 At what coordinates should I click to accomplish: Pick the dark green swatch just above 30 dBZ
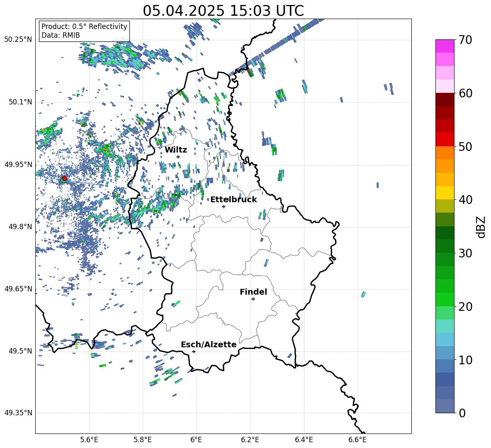pos(445,246)
